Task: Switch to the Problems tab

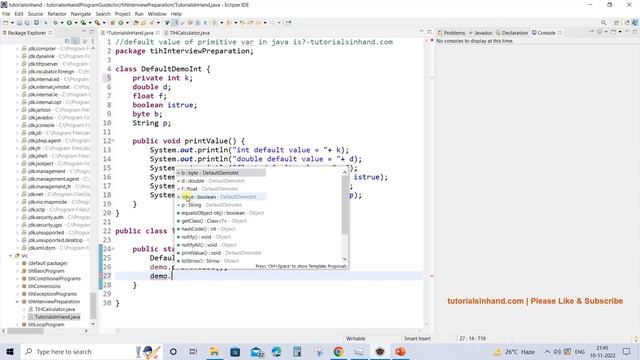Action: (451, 33)
